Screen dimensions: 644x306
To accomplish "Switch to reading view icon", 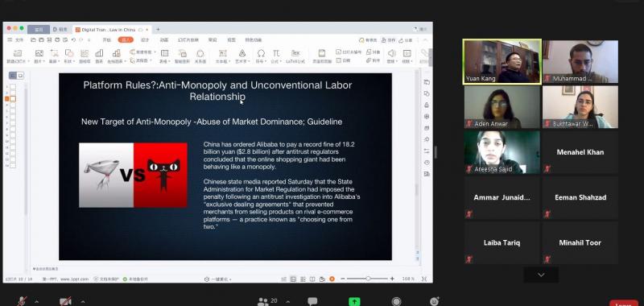I will (x=312, y=279).
